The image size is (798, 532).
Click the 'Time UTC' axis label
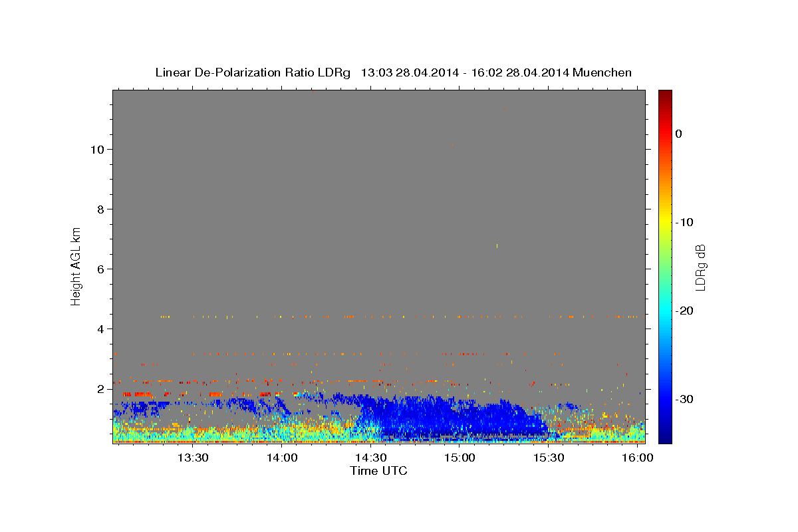(x=378, y=471)
